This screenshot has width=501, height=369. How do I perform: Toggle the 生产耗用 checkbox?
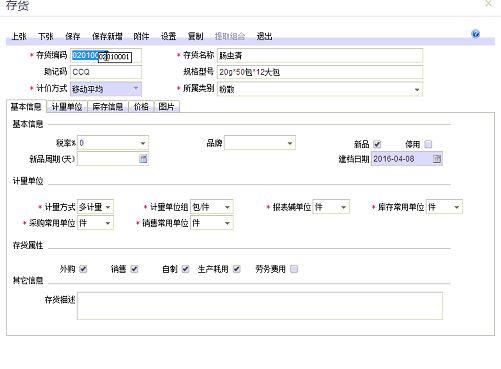[x=237, y=269]
